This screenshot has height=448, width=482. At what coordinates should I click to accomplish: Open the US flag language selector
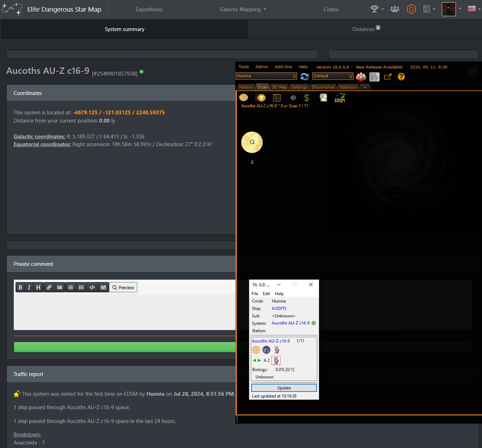coord(474,8)
